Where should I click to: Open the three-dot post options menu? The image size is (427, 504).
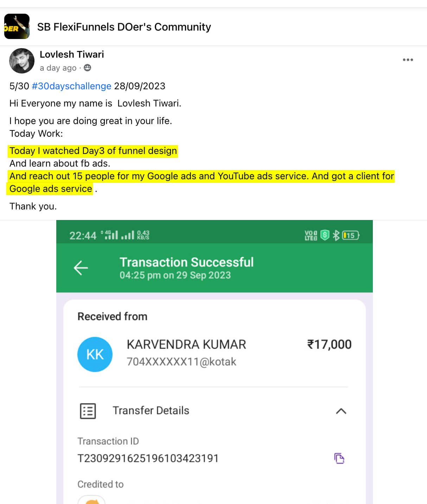[x=407, y=60]
